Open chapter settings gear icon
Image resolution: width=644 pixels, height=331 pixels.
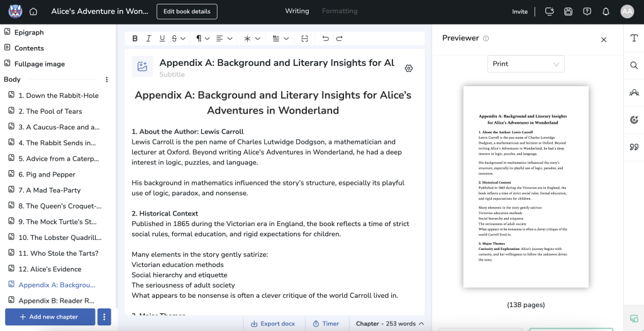409,68
